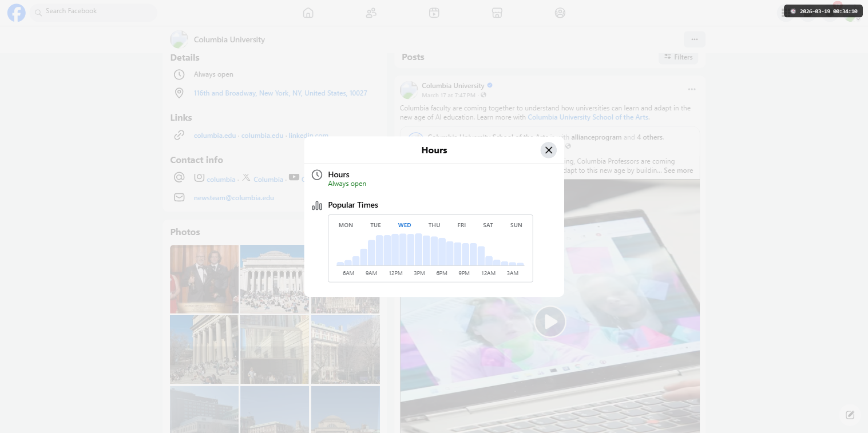Click the newsteam@columbia.edu email link
This screenshot has width=868, height=433.
(x=233, y=198)
